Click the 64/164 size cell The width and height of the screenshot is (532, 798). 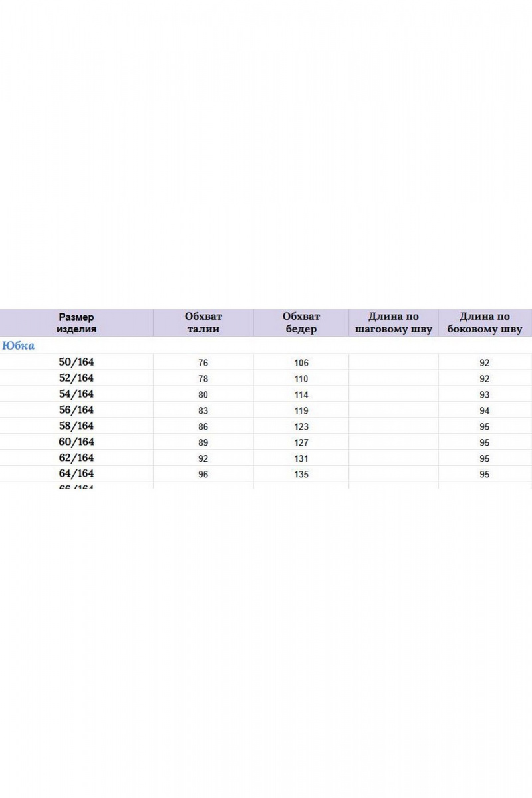click(76, 474)
